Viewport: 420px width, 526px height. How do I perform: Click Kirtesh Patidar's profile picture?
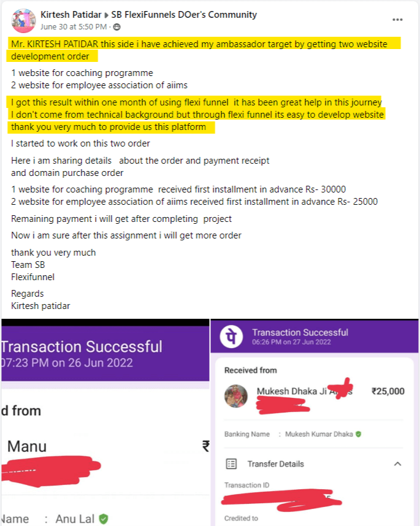click(x=23, y=21)
